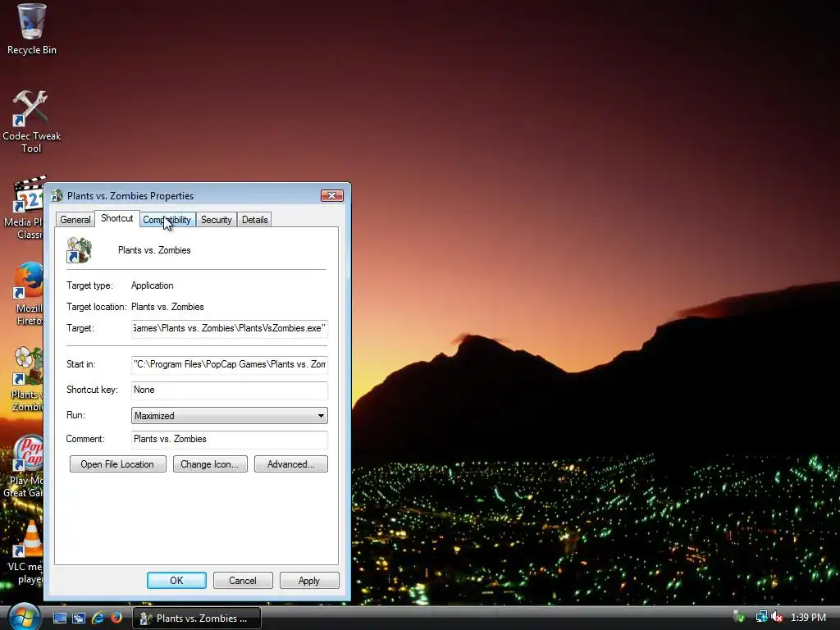Select the Mozilla Firefox desktop shortcut
The height and width of the screenshot is (630, 840).
pos(27,294)
